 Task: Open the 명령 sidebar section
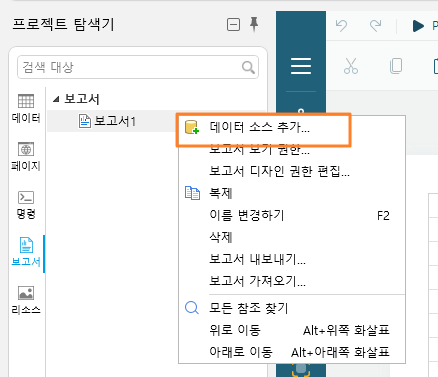26,205
